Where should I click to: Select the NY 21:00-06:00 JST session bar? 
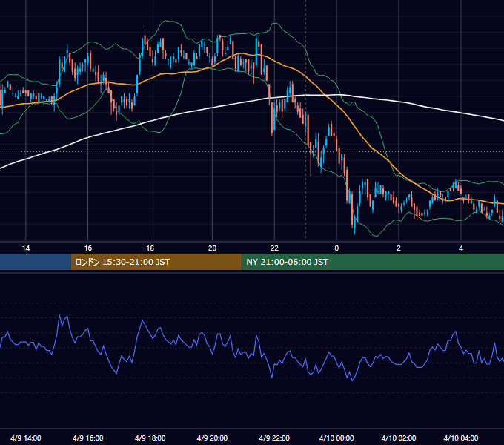[x=373, y=262]
